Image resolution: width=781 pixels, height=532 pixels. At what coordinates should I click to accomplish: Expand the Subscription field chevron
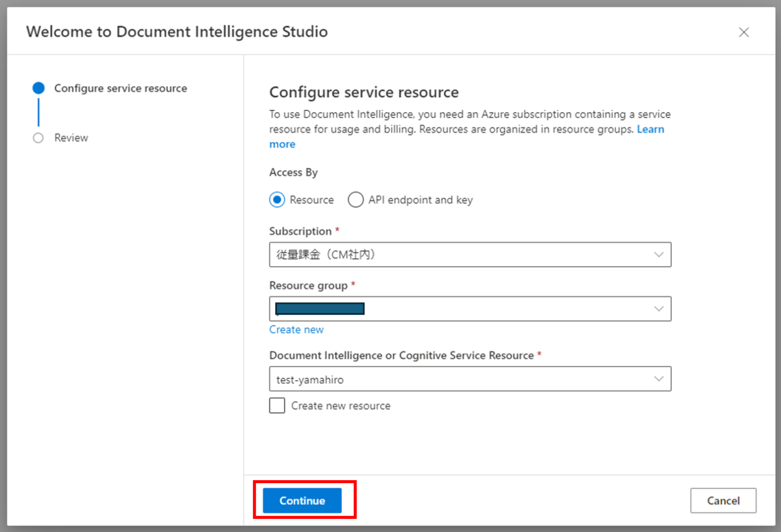[659, 255]
